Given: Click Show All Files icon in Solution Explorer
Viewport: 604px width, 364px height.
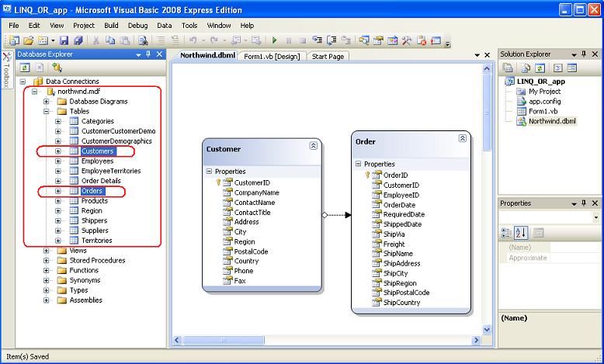Looking at the screenshot, I should (526, 68).
